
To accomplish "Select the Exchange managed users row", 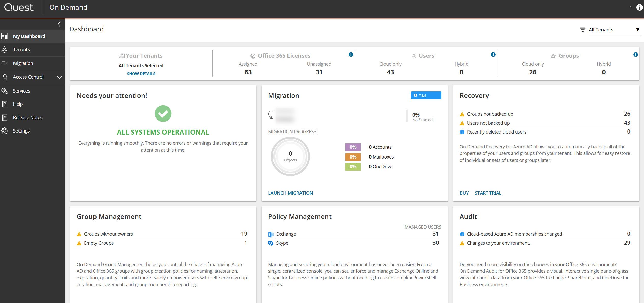I will (353, 234).
